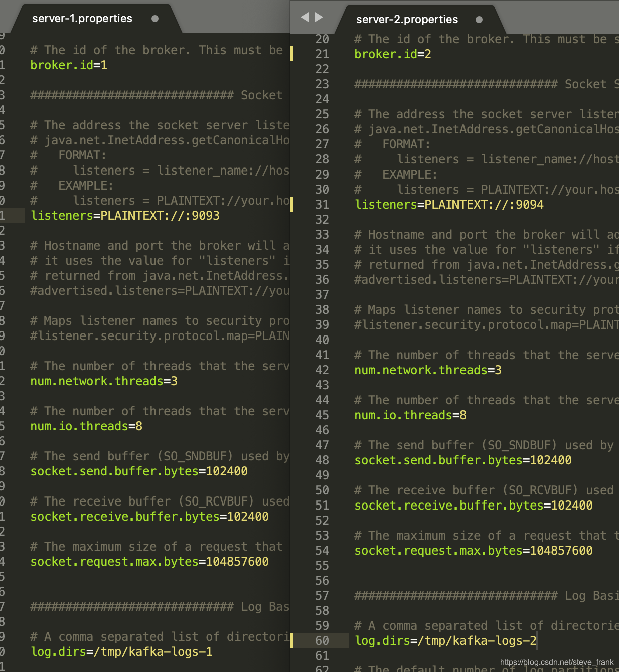Click '# Hostname and port' comment in server-2

[487, 235]
